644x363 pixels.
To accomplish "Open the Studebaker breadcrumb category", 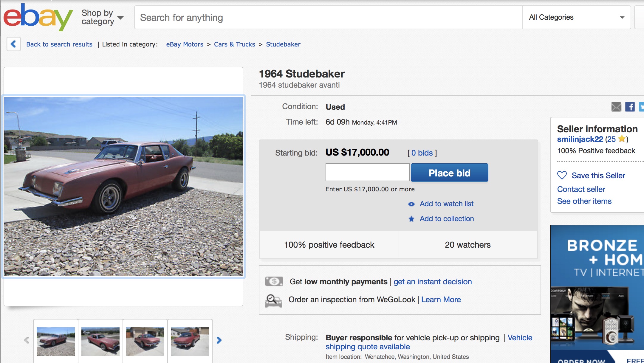I will (283, 44).
